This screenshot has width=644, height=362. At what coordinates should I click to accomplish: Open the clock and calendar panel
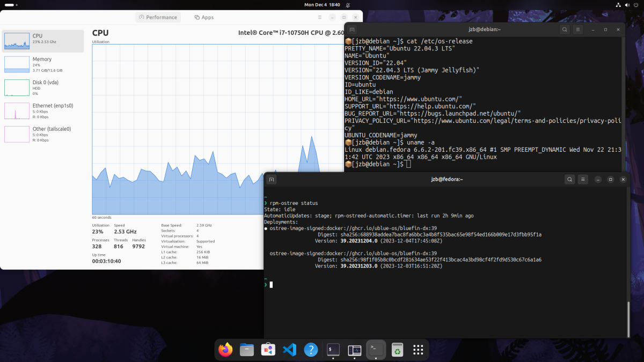click(322, 4)
